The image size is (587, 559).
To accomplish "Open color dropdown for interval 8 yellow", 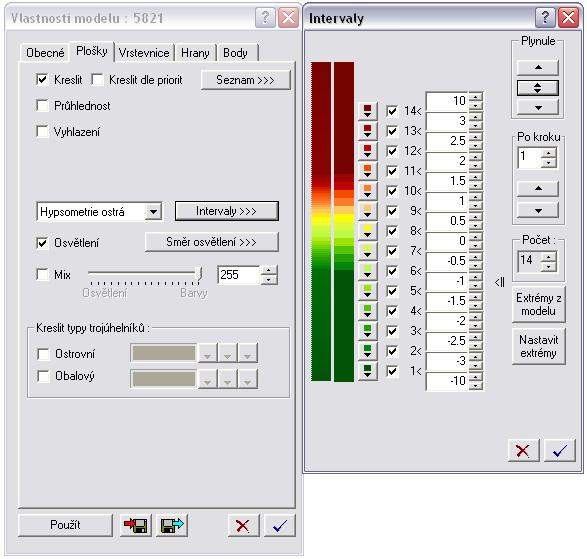I will click(367, 231).
